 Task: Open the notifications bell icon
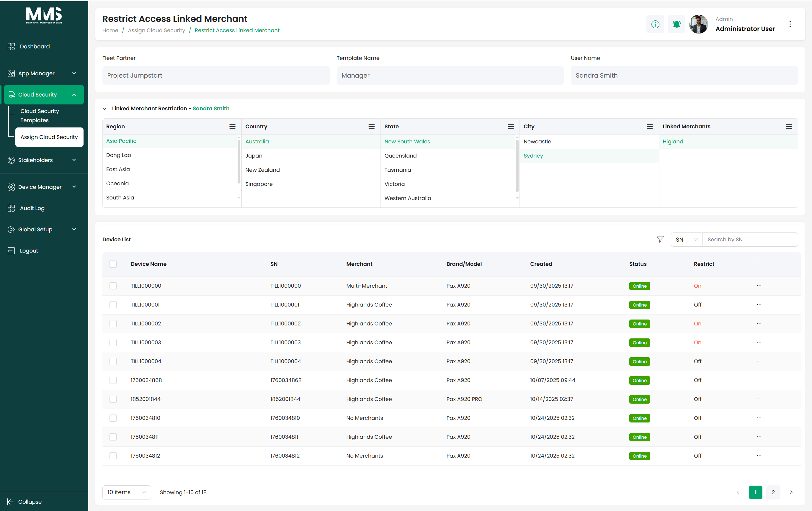pyautogui.click(x=676, y=24)
